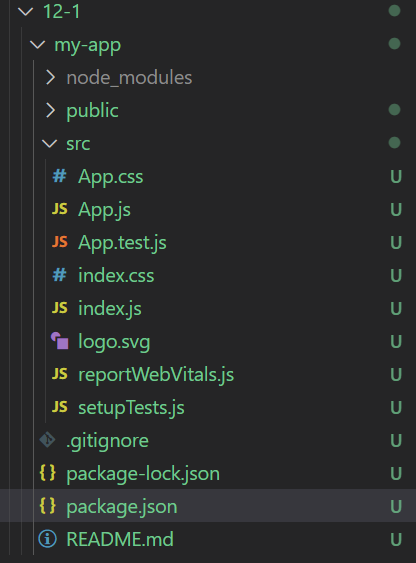The width and height of the screenshot is (416, 563).
Task: Click the info icon next to README.md
Action: [47, 539]
